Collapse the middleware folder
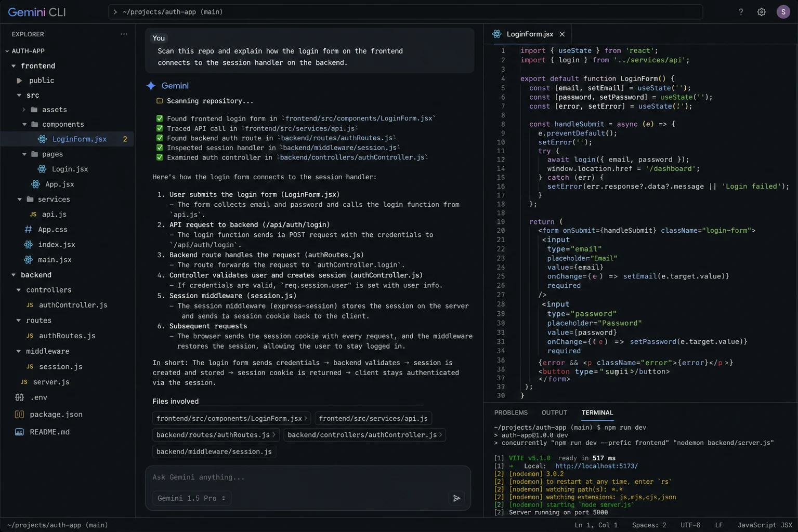Image resolution: width=798 pixels, height=532 pixels. pos(19,351)
